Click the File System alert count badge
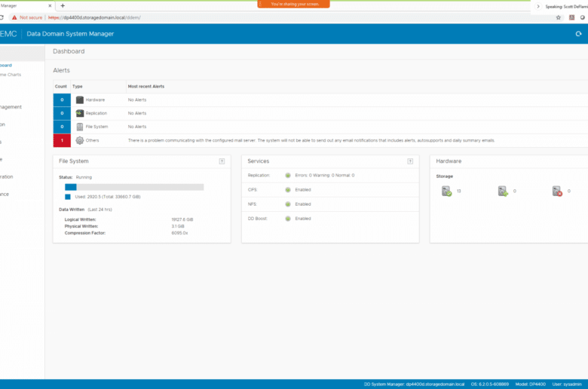 (62, 127)
